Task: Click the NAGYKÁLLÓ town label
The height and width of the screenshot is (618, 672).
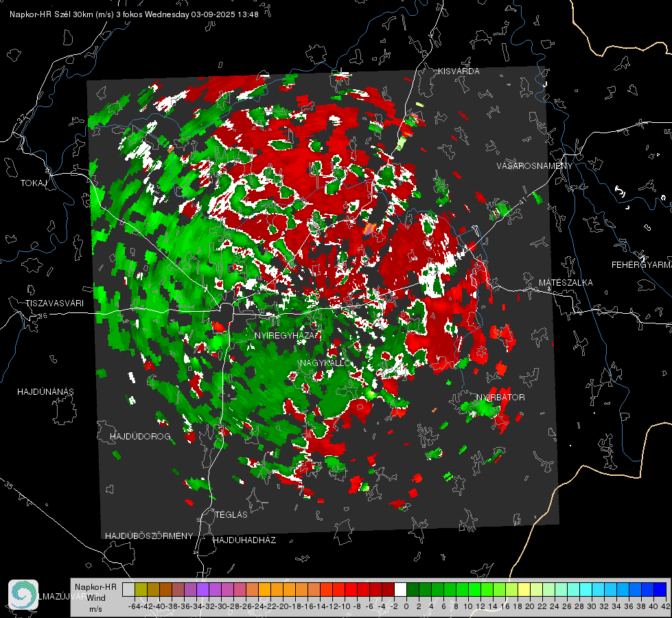Action: [x=325, y=363]
